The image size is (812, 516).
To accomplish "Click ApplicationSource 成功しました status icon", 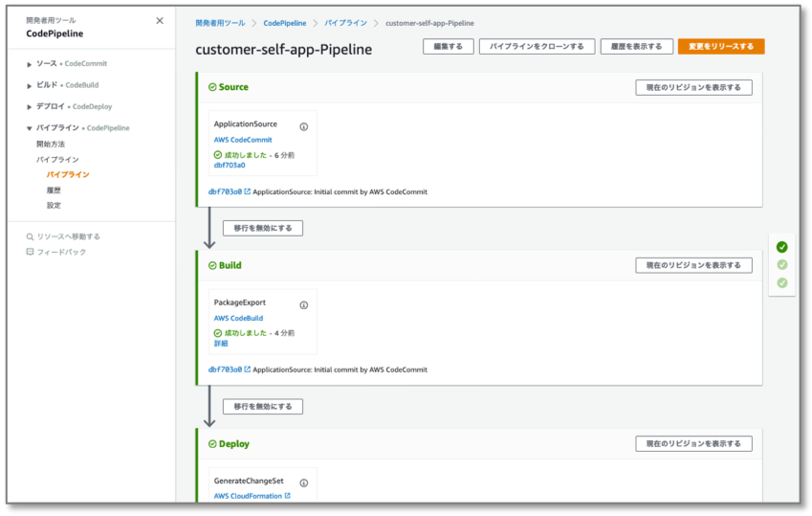I will click(217, 154).
